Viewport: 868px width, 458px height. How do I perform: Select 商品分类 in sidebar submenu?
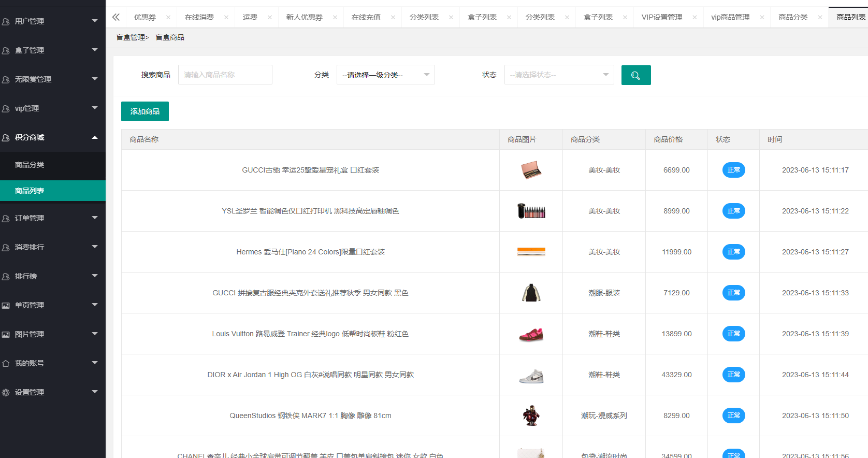pyautogui.click(x=53, y=165)
